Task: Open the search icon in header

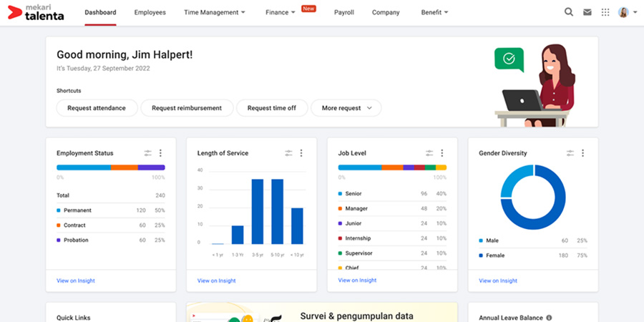Action: (569, 12)
